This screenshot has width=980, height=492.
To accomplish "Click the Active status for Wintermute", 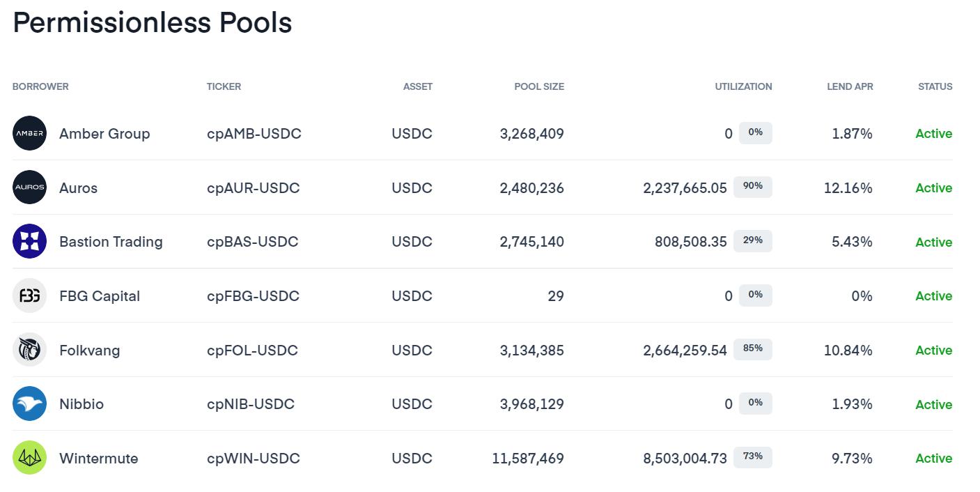I will pyautogui.click(x=934, y=458).
